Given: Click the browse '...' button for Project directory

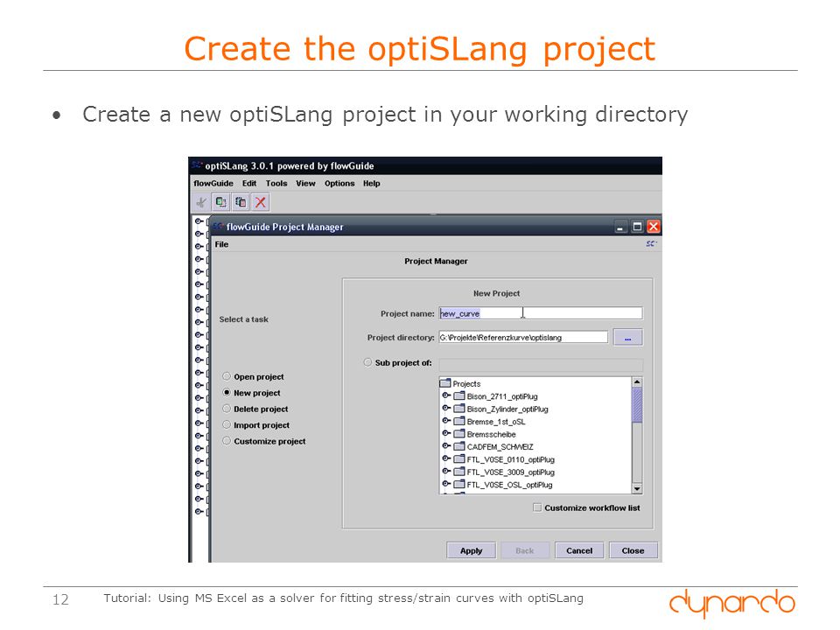Looking at the screenshot, I should (x=628, y=338).
